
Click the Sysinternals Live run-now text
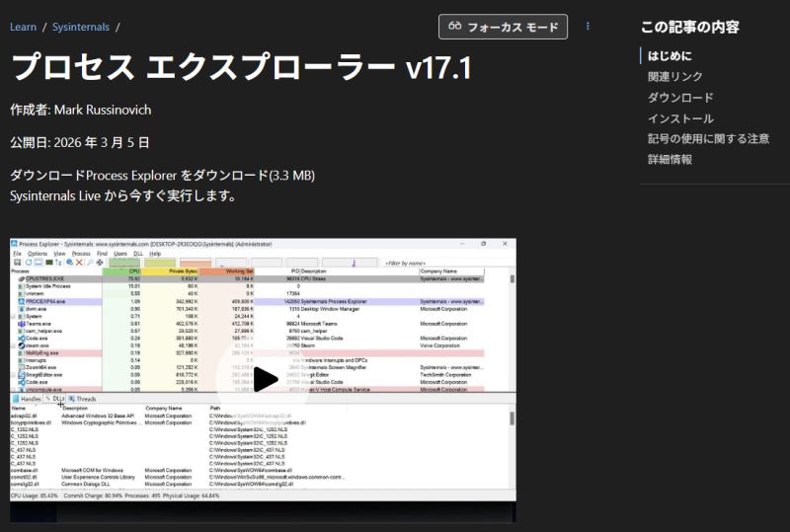[x=122, y=195]
